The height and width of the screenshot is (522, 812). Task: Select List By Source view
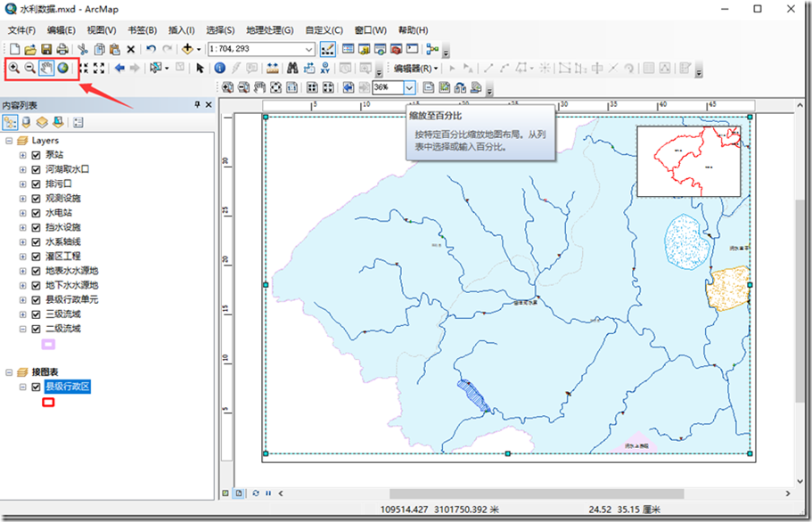[x=26, y=123]
